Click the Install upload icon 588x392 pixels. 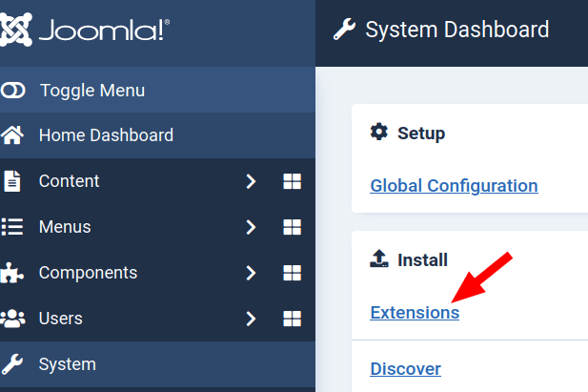[x=379, y=258]
